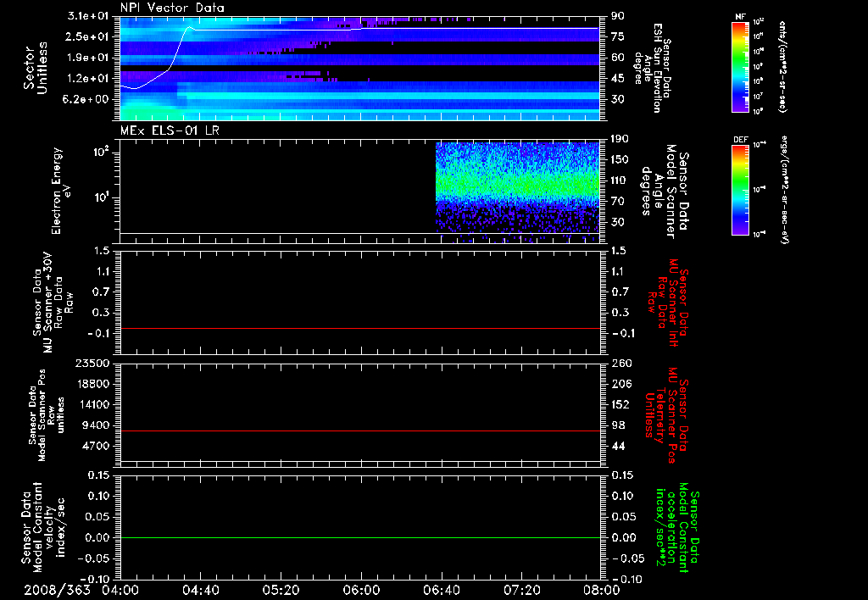Select the 9400 scanner position tick
The width and height of the screenshot is (868, 600).
(x=95, y=425)
